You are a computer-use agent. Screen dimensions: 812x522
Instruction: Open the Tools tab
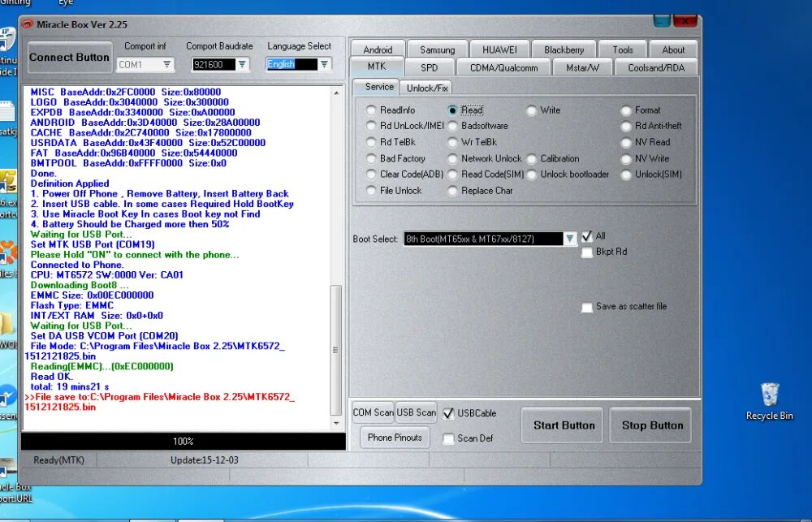(623, 50)
